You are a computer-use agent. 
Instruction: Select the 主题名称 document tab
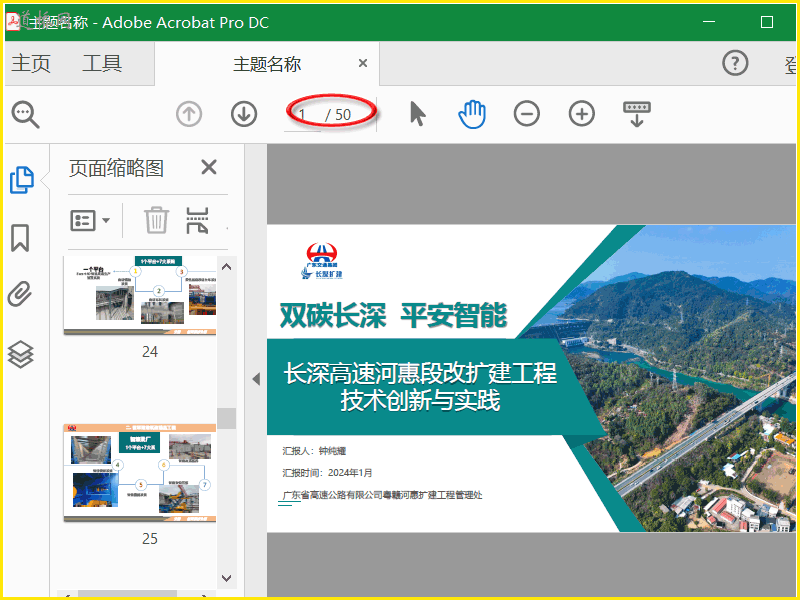tap(267, 64)
